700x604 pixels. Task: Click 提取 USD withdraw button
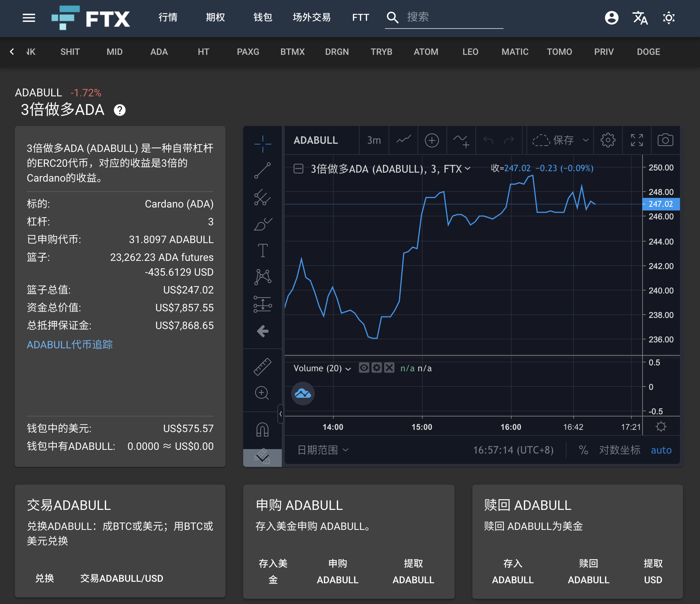[x=653, y=571]
